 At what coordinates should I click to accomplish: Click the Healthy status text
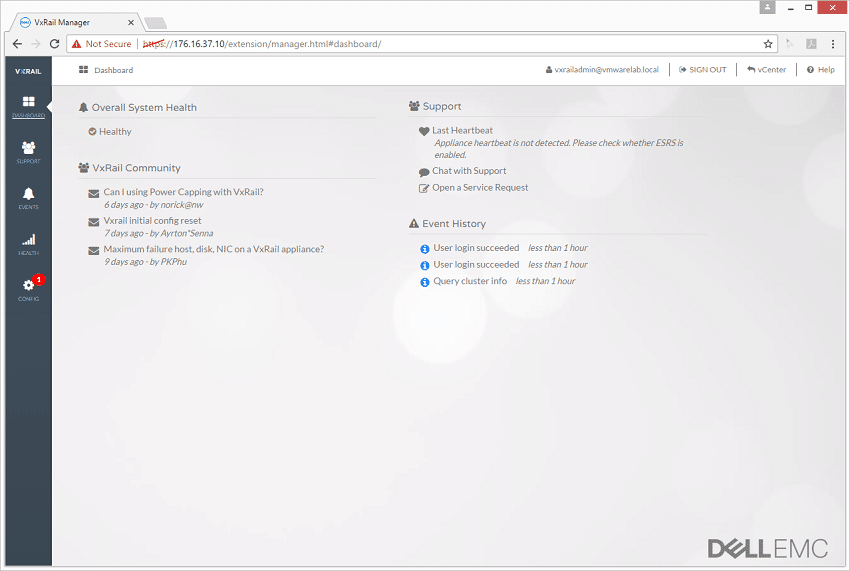pyautogui.click(x=115, y=132)
